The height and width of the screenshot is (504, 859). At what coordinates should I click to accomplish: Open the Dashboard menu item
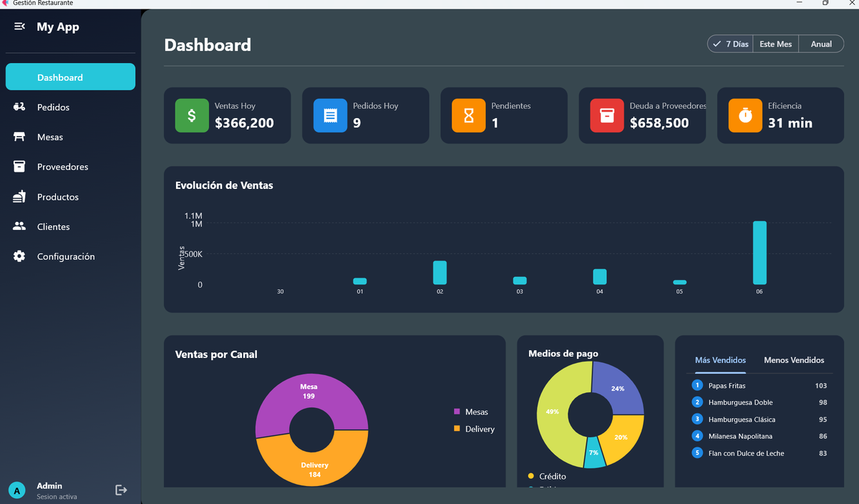click(70, 77)
